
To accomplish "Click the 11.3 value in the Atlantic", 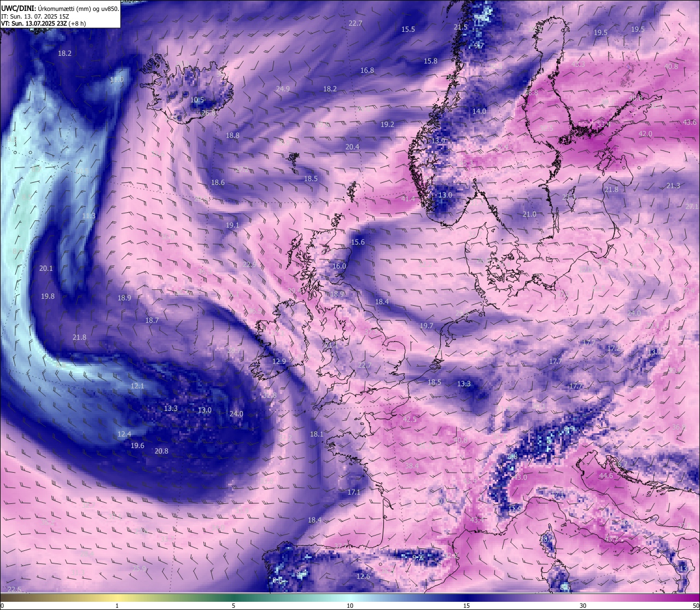I will (89, 216).
